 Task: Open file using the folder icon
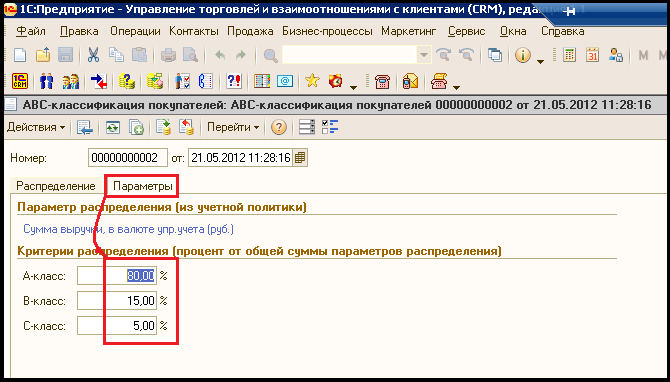point(43,55)
